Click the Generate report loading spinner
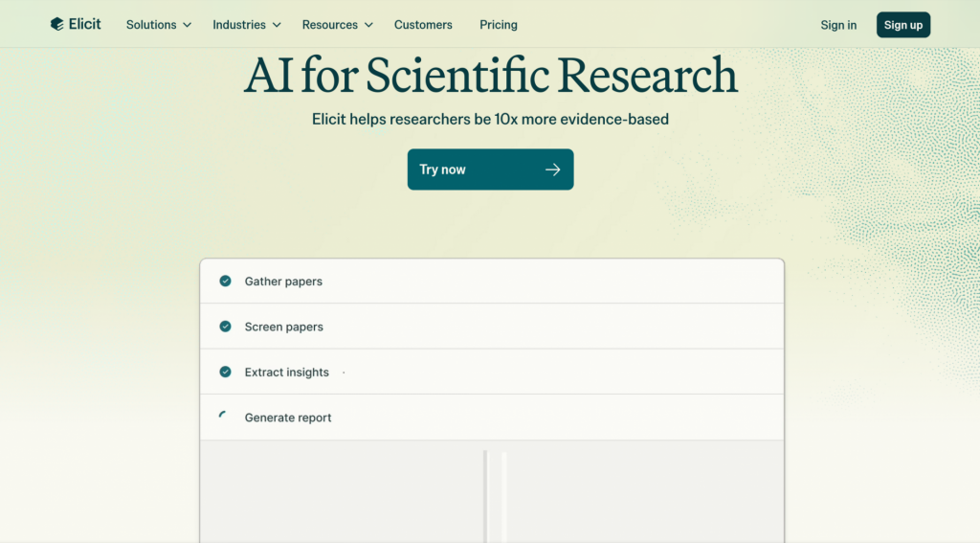The height and width of the screenshot is (543, 980). coord(224,417)
